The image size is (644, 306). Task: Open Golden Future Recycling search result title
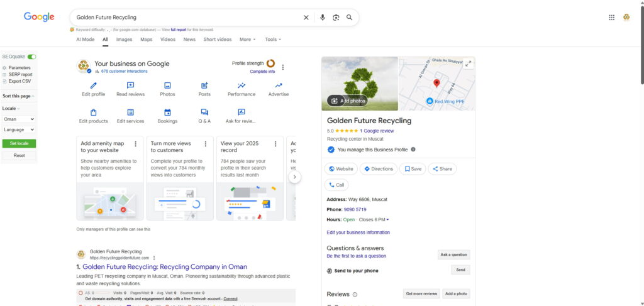[x=165, y=267]
